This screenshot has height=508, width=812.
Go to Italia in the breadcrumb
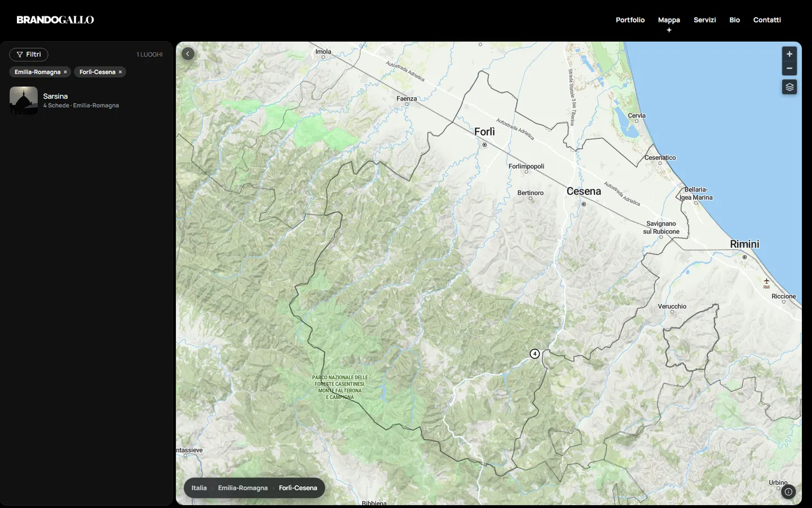click(x=199, y=488)
